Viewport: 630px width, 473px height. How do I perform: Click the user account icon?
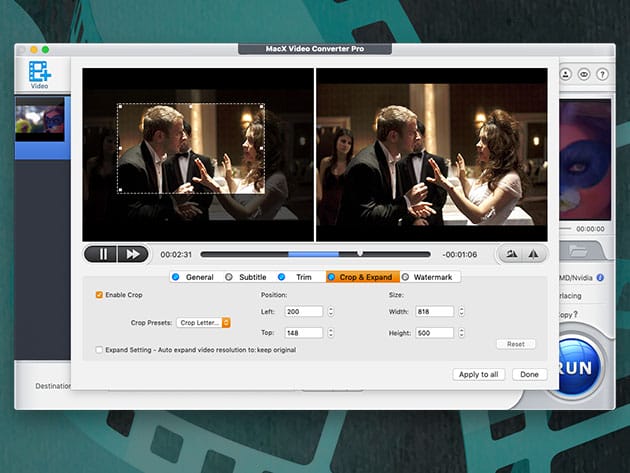tap(565, 73)
